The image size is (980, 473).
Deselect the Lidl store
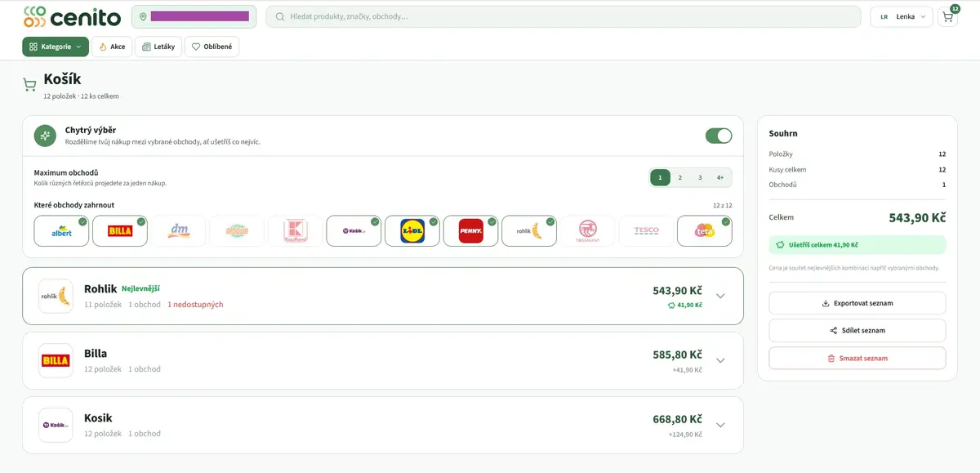pyautogui.click(x=412, y=231)
